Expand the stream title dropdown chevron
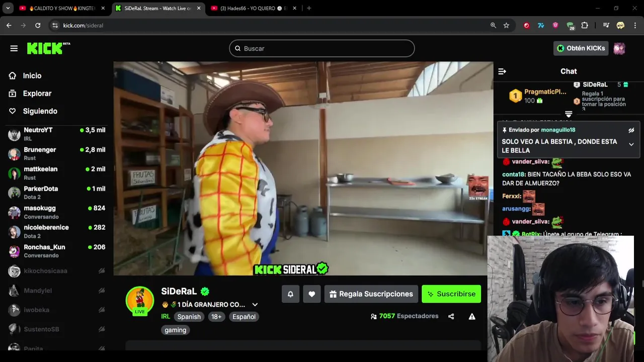644x362 pixels. point(255,305)
